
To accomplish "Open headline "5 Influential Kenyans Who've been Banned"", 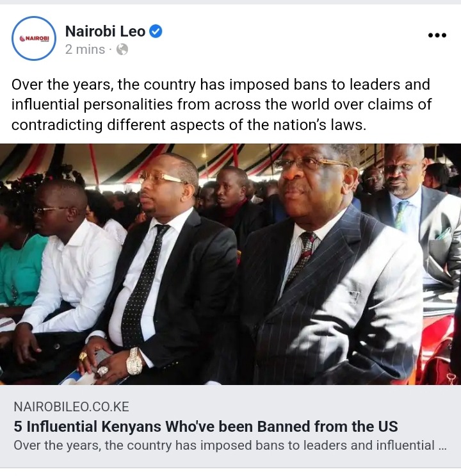I will point(206,427).
